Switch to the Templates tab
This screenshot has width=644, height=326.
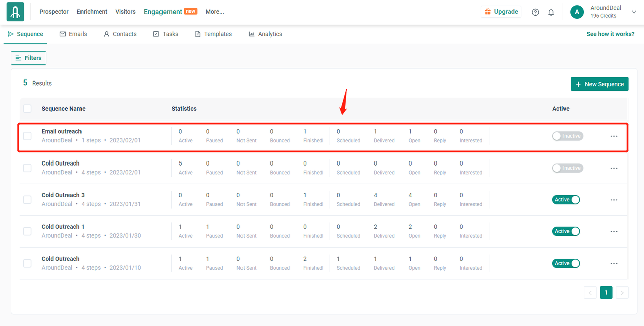point(213,34)
